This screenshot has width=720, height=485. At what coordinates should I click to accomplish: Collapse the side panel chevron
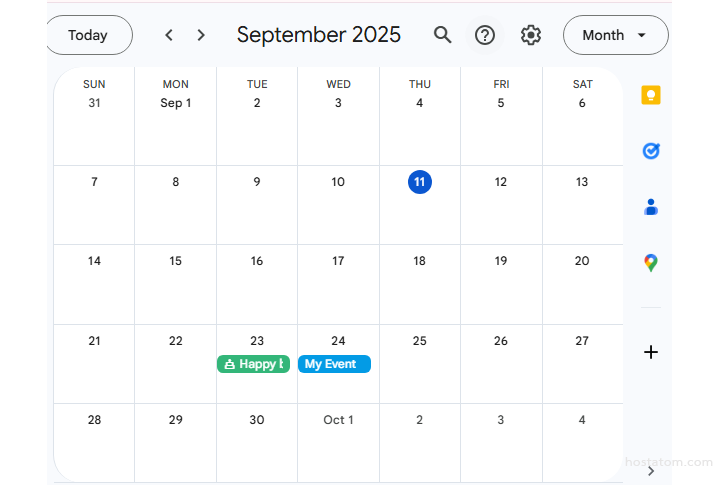pyautogui.click(x=651, y=470)
